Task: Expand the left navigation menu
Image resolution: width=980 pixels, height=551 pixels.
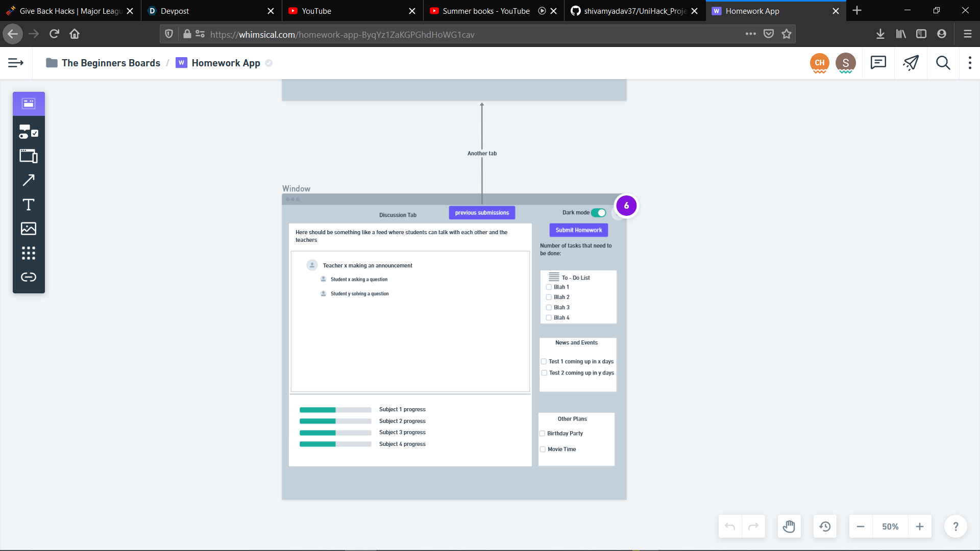Action: pos(16,63)
